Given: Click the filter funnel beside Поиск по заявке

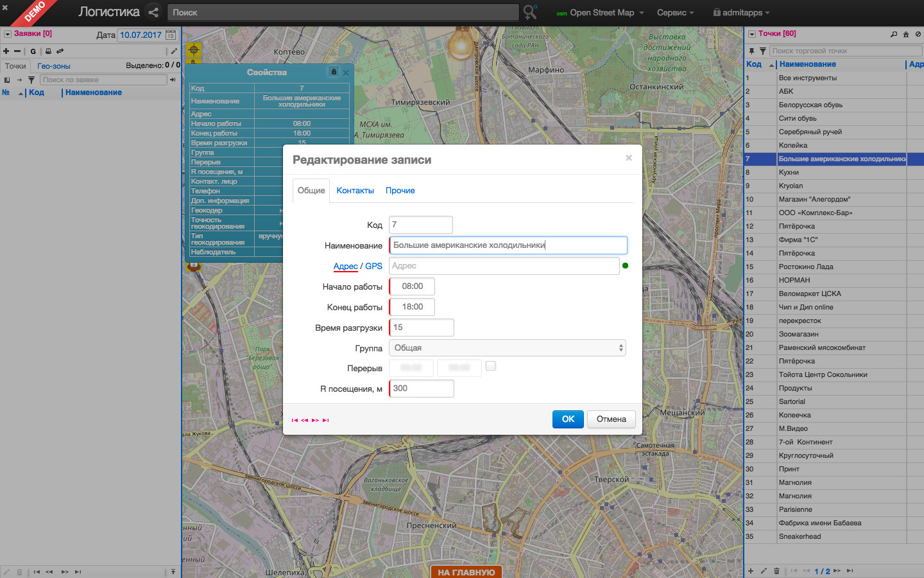Looking at the screenshot, I should click(31, 80).
